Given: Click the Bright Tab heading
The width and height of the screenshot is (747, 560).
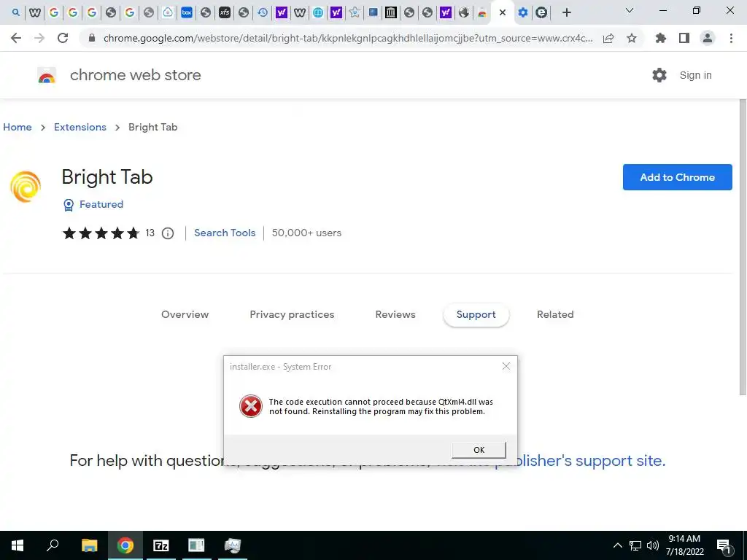Looking at the screenshot, I should [107, 177].
